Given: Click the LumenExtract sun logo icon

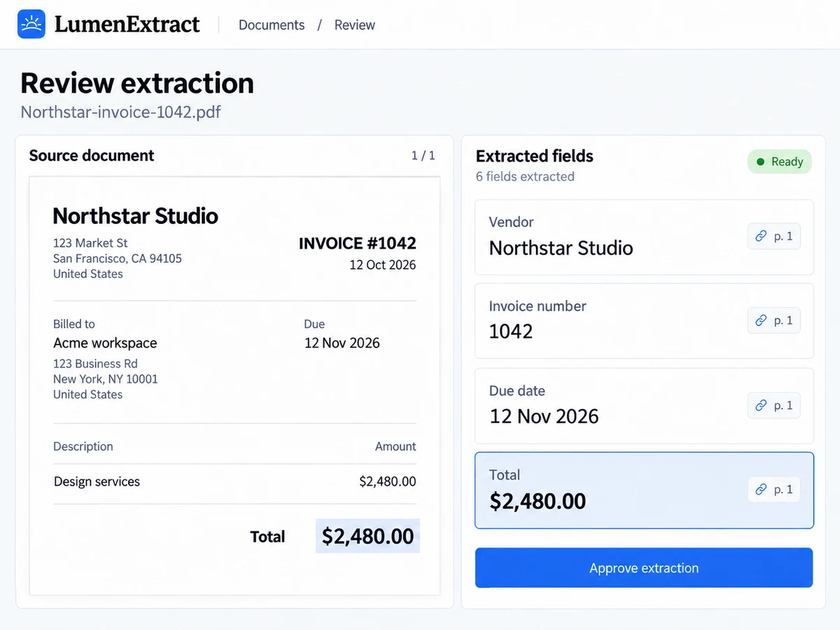Looking at the screenshot, I should tap(31, 24).
